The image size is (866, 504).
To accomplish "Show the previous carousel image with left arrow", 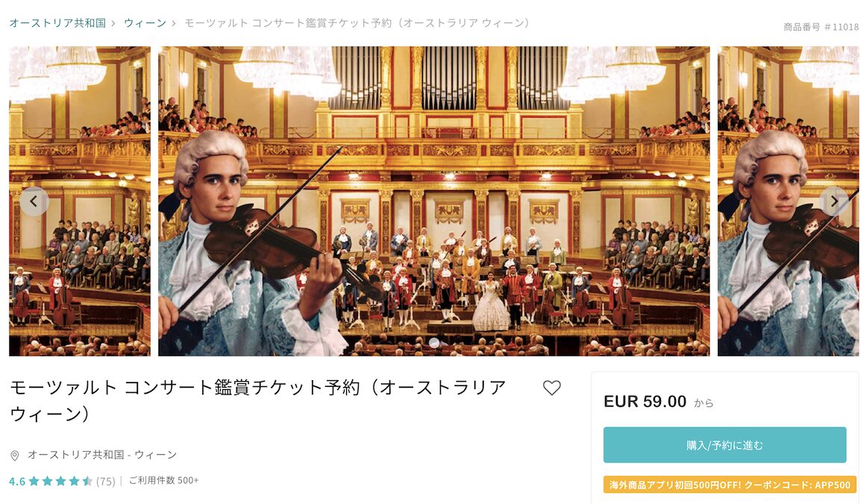I will 34,201.
